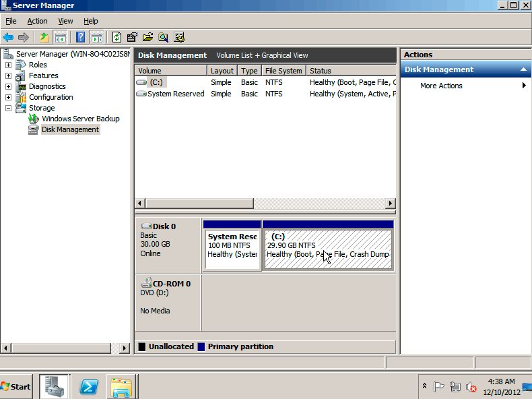Click volume list scrollbar right arrow
The image size is (532, 399).
(391, 204)
